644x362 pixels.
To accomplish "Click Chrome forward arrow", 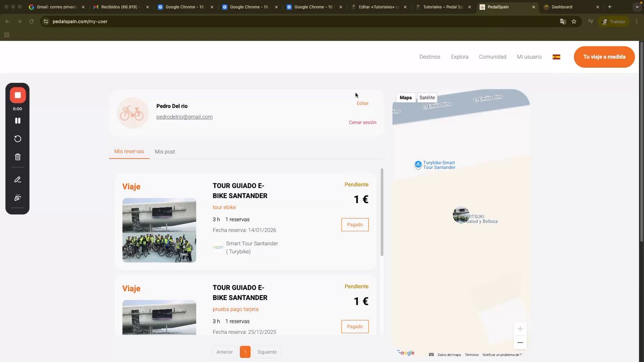I will [x=19, y=22].
